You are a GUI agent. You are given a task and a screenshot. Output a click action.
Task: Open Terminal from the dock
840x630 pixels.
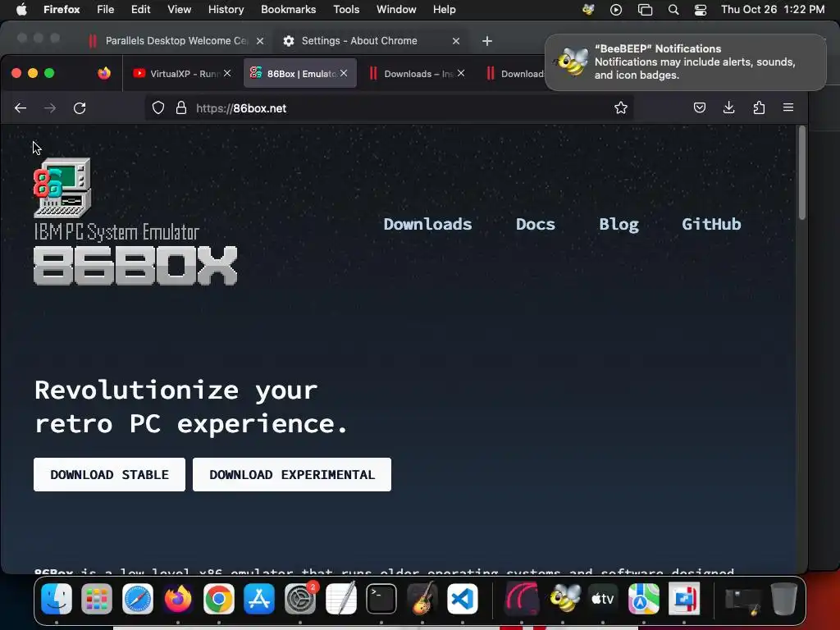[381, 598]
